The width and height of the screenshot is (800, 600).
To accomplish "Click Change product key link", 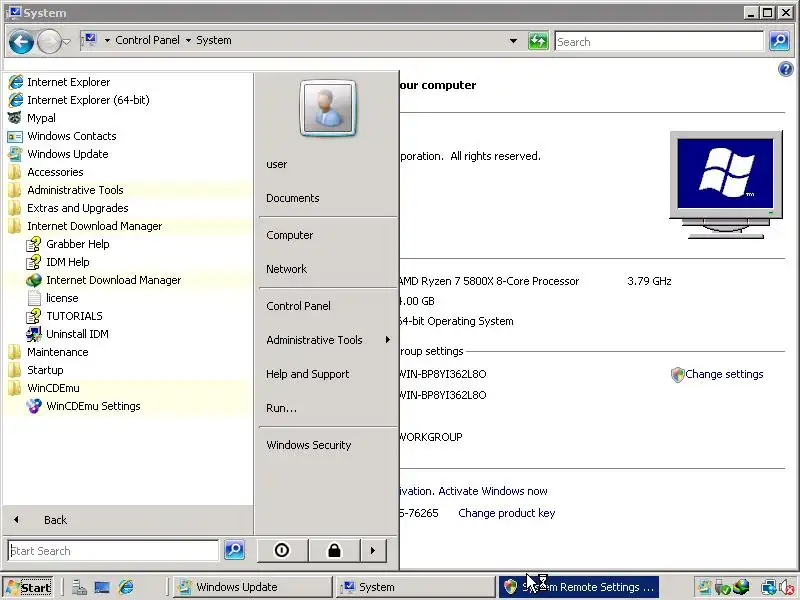I will coord(506,513).
